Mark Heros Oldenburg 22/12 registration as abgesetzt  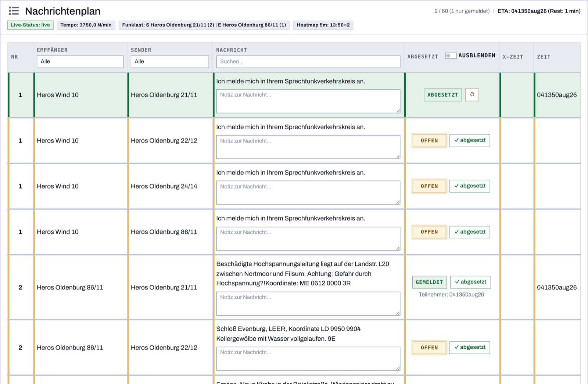[x=470, y=140]
